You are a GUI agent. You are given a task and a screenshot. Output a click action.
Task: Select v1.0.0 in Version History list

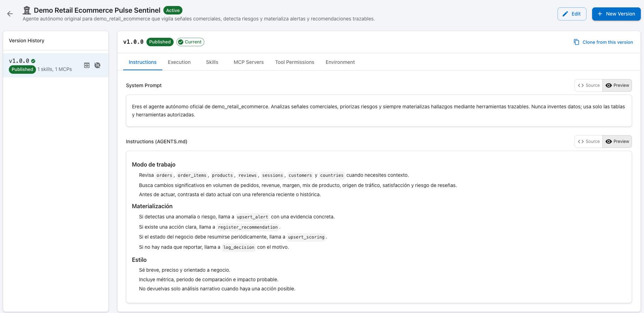pos(56,65)
